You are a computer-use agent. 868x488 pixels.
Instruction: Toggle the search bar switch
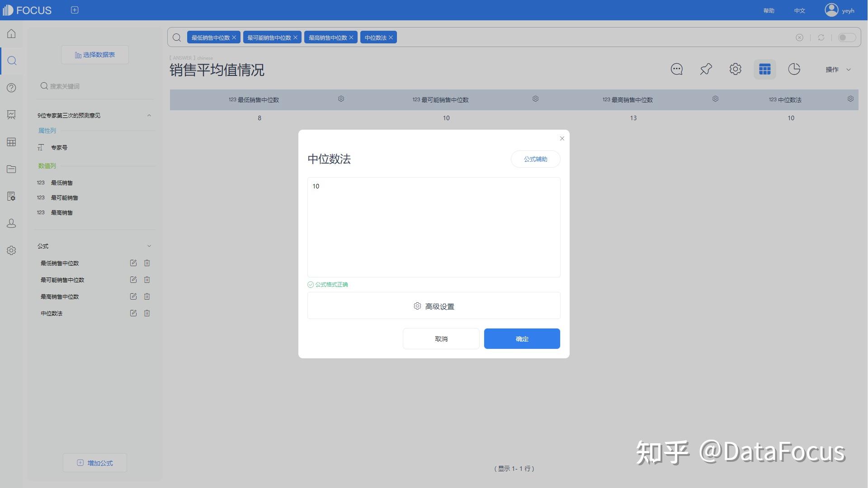846,38
